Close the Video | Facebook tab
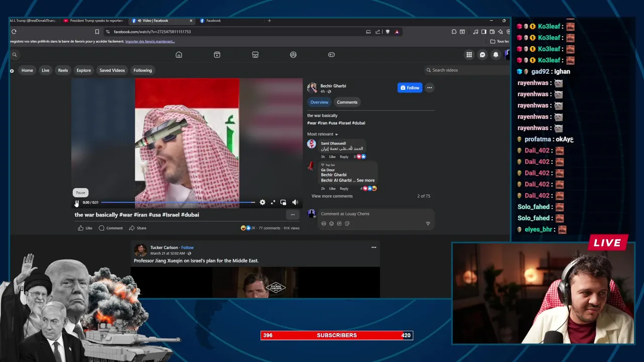Screen dimensions: 644x362 [191, 21]
